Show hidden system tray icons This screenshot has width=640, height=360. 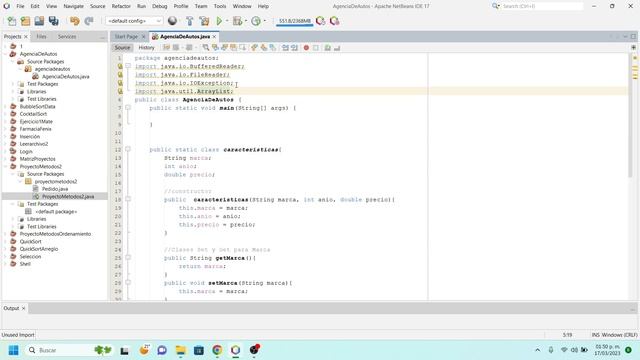pos(538,350)
